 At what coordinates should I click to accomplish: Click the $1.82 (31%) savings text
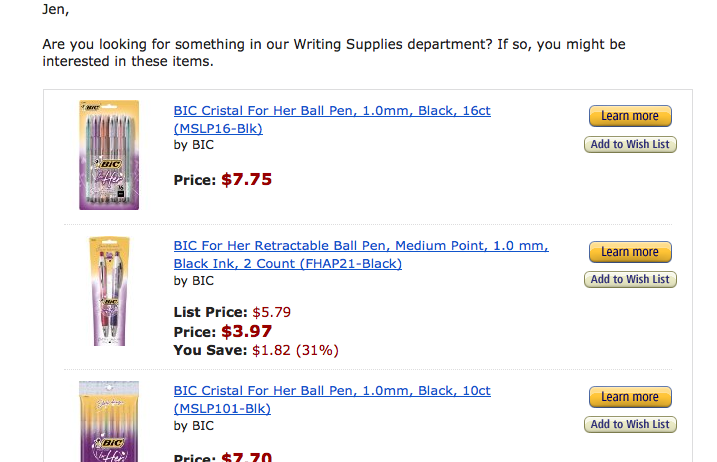[295, 350]
